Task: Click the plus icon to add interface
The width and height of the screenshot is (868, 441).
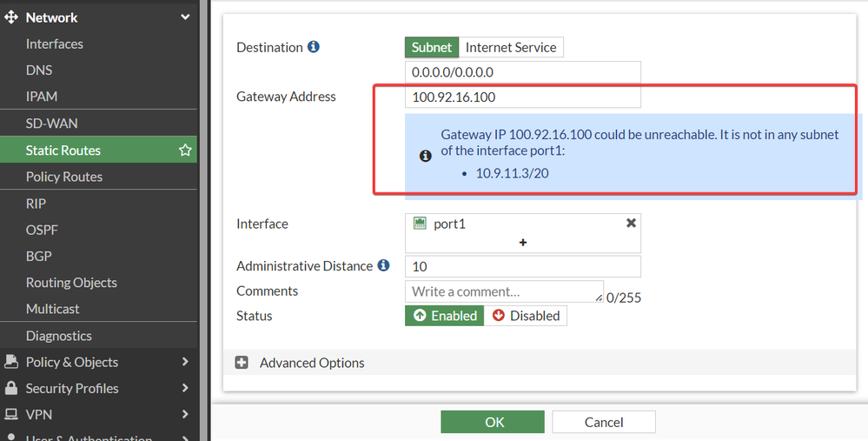Action: (x=523, y=243)
